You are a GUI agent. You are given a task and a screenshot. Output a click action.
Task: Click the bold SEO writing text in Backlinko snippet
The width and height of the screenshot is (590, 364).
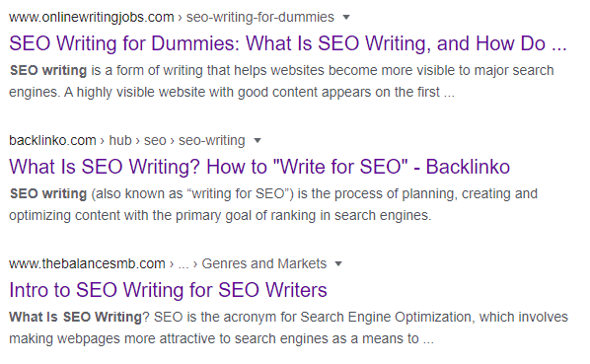[x=48, y=193]
